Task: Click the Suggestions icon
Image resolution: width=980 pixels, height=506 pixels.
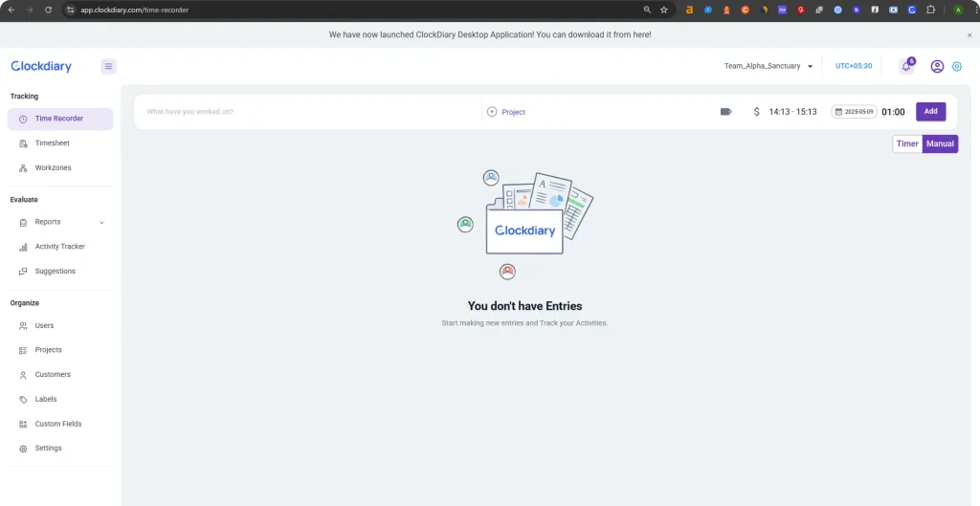Action: 23,271
